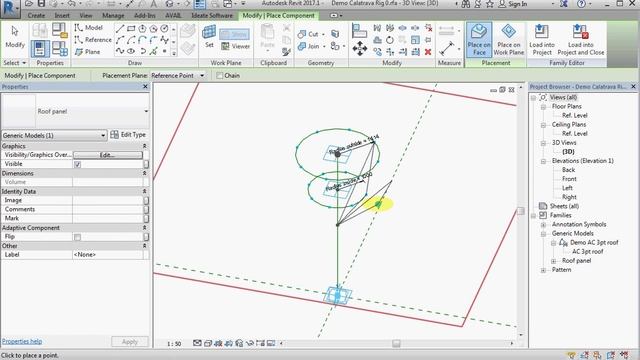640x360 pixels.
Task: Click the Model draw option
Action: coord(89,27)
